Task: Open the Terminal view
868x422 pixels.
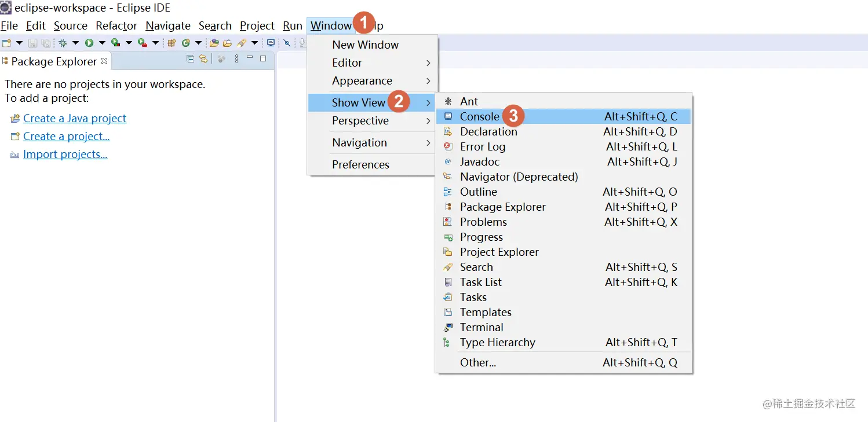Action: (x=564, y=327)
